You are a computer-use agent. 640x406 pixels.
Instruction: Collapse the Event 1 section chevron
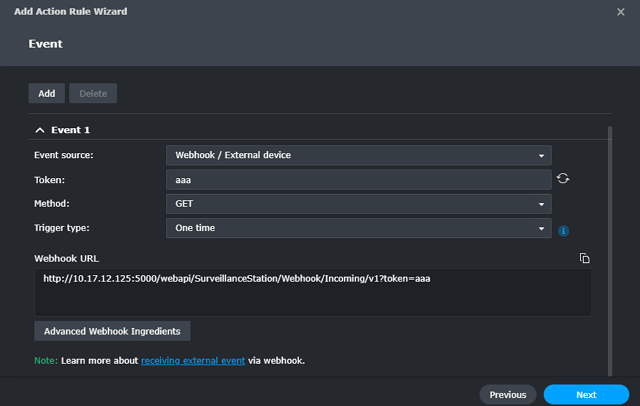pos(40,130)
